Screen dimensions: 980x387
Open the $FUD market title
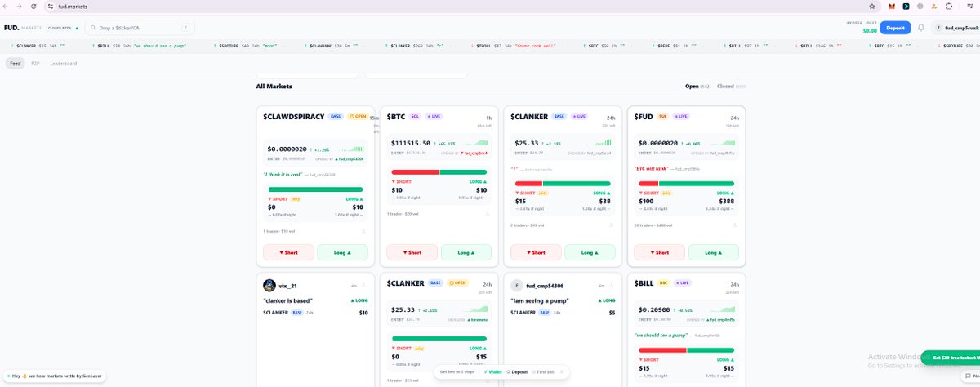[644, 117]
